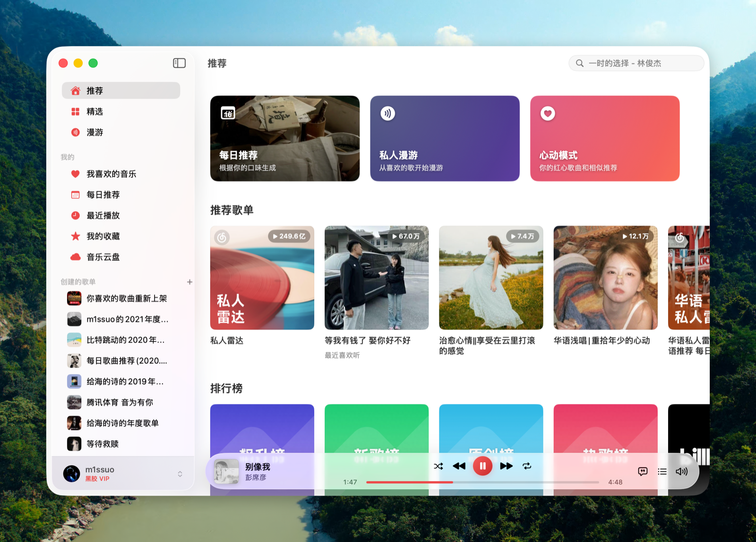Open 音乐云盘 in the sidebar

[x=121, y=257]
